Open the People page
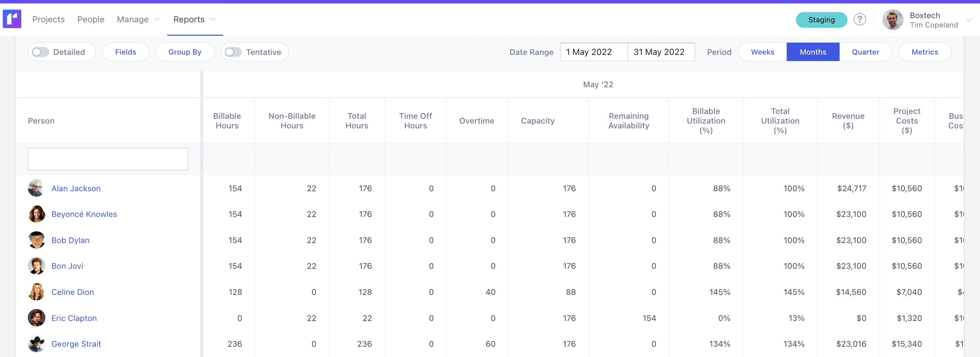980x357 pixels. (x=91, y=19)
